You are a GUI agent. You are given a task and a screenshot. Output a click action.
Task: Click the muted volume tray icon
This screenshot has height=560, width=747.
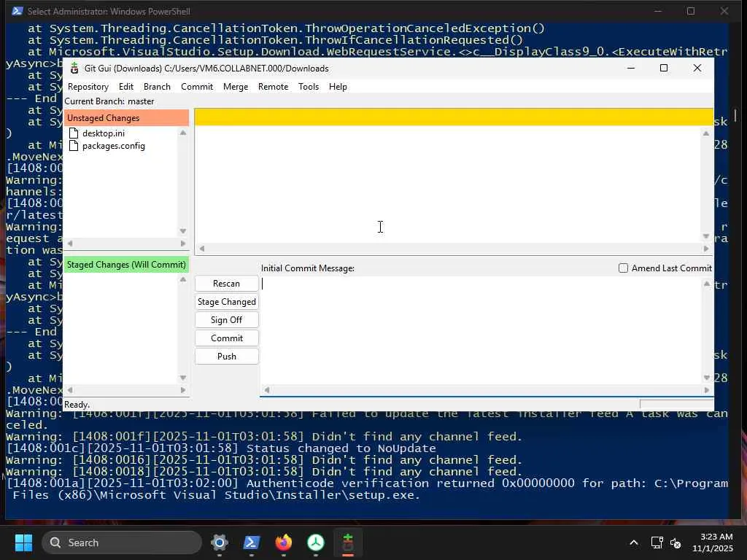(675, 542)
